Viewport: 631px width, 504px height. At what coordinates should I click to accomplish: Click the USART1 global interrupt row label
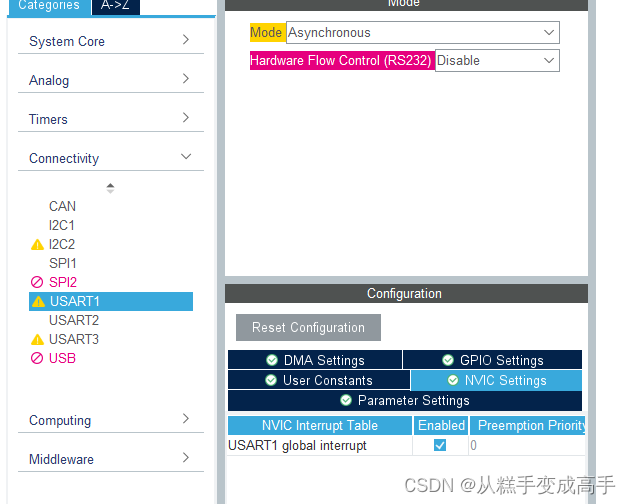click(297, 446)
